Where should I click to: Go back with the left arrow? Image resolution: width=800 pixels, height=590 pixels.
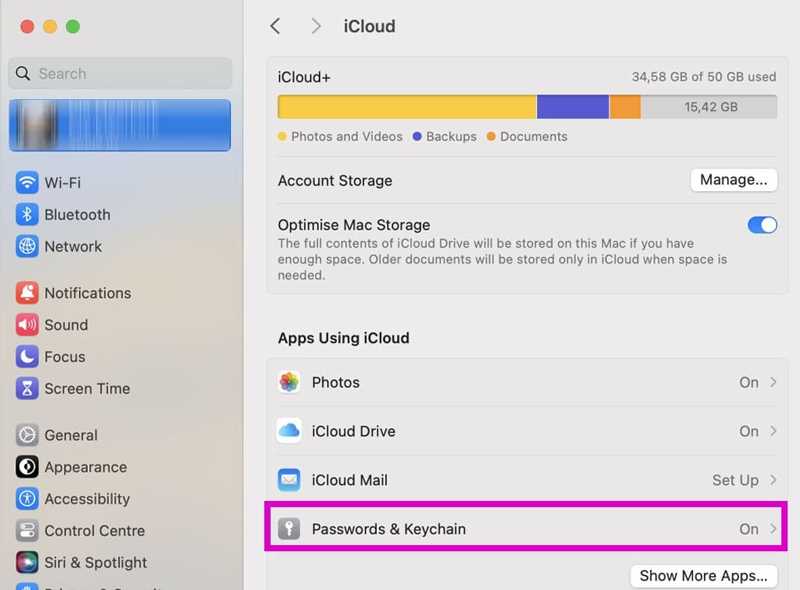coord(276,26)
